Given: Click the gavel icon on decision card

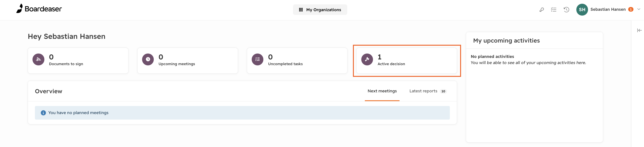Looking at the screenshot, I should (x=367, y=59).
